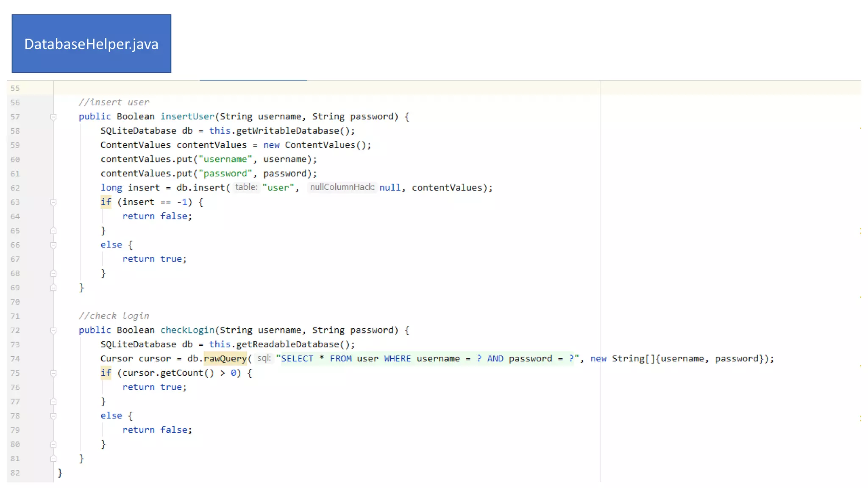The image size is (868, 488).
Task: Click the highlighted 'if' keyword on line 75
Action: point(106,373)
